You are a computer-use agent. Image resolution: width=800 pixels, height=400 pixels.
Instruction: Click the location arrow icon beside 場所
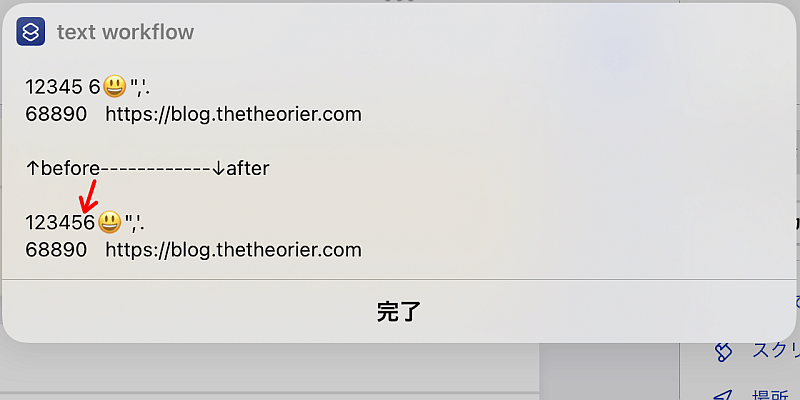pyautogui.click(x=723, y=395)
